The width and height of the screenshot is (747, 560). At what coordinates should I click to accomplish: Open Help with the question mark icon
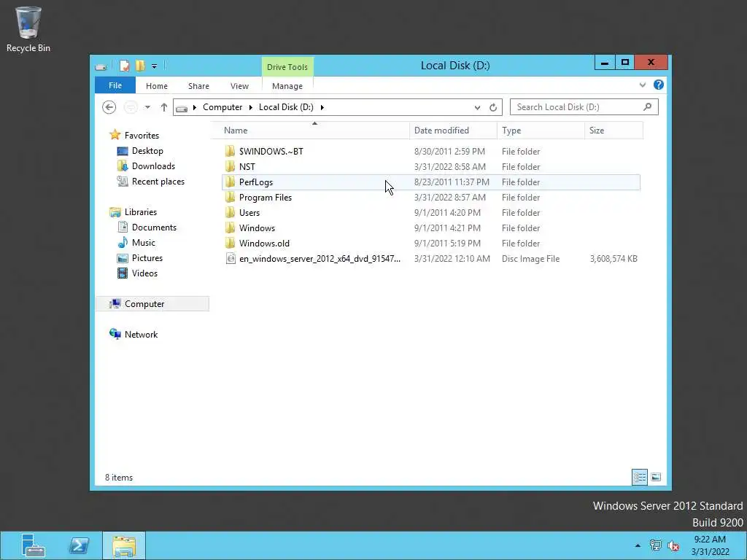click(x=659, y=85)
